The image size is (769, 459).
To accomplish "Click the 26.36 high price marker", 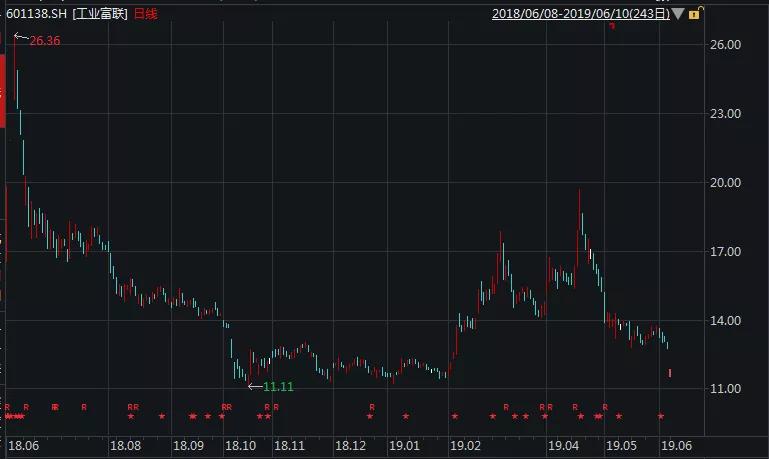I will [x=45, y=41].
